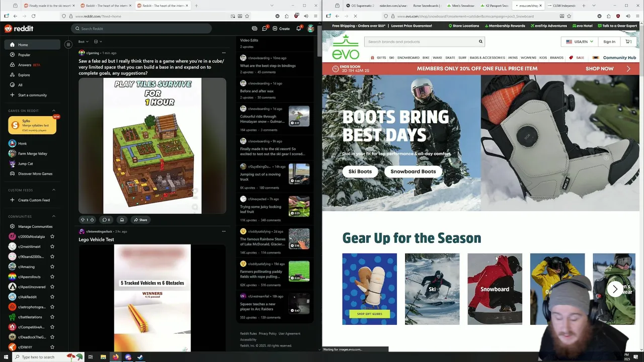Click Start a community in sidebar

tap(33, 95)
